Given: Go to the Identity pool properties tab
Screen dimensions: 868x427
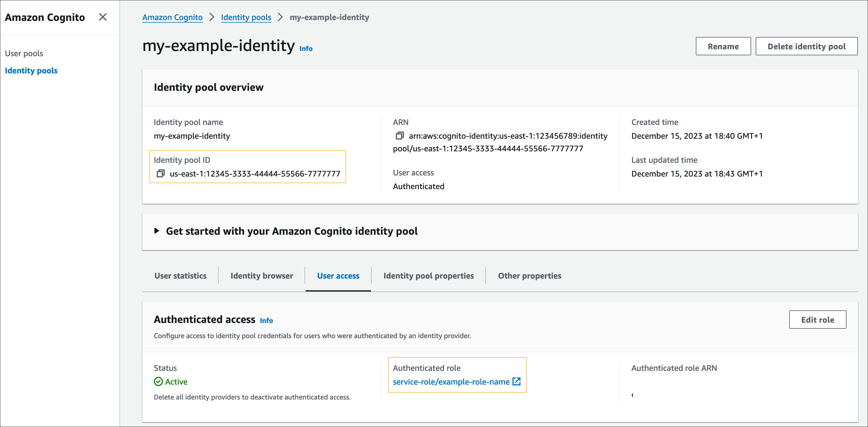Looking at the screenshot, I should tap(428, 276).
